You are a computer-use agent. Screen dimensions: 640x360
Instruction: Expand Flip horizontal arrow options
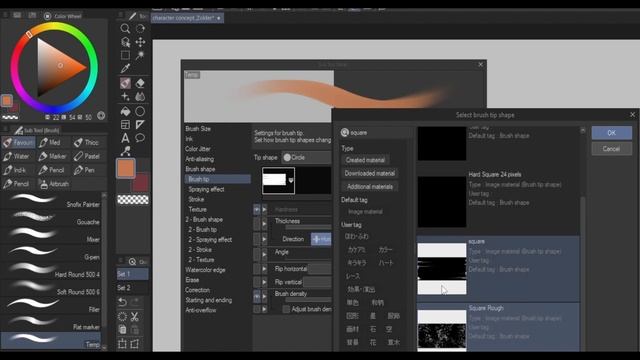click(x=264, y=269)
